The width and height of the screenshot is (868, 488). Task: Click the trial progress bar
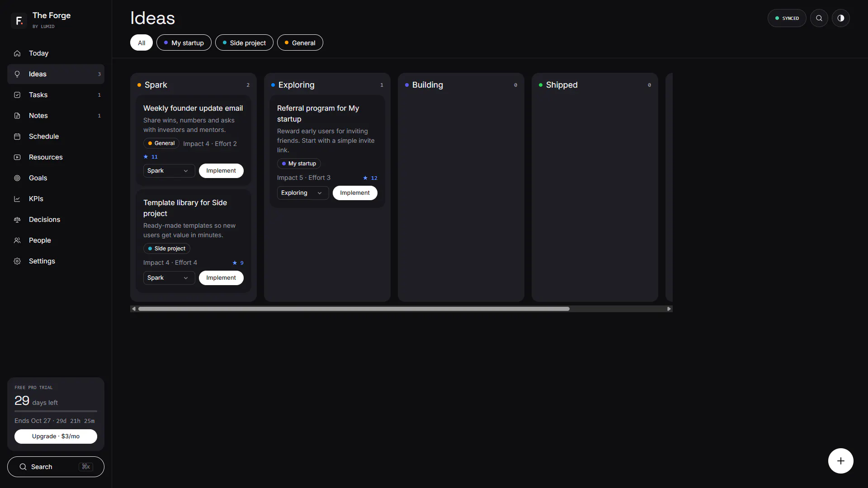(56, 411)
